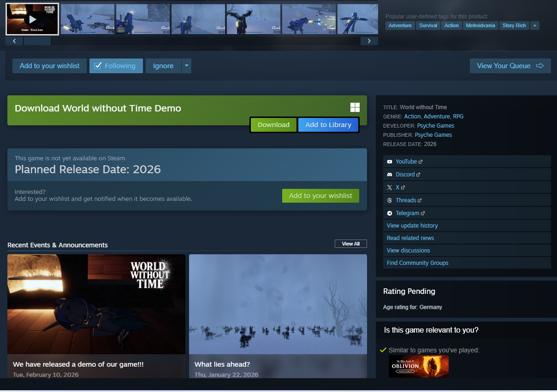Open the What lies ahead? announcement
The image size is (557, 392).
(x=278, y=316)
